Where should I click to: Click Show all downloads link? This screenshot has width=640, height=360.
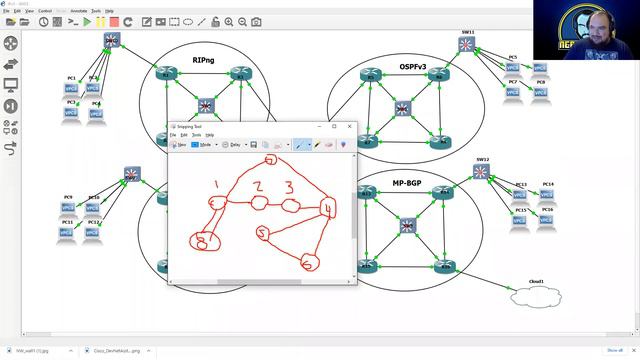pos(615,350)
